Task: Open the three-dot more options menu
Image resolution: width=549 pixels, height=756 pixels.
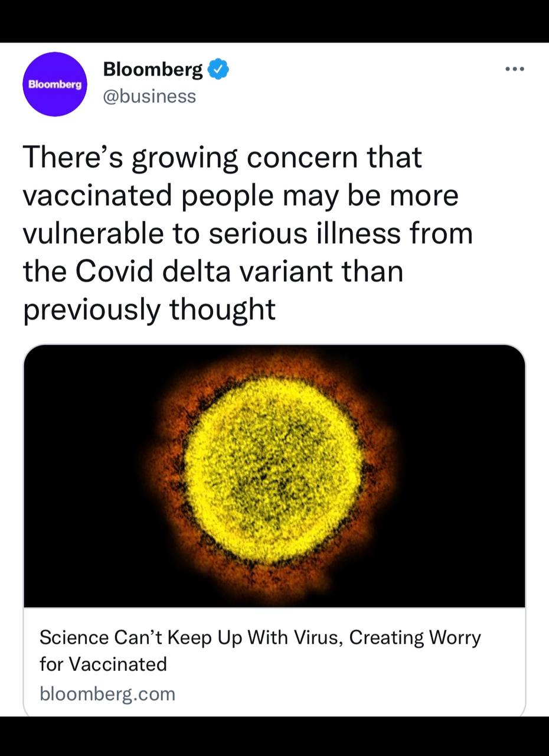Action: 515,69
